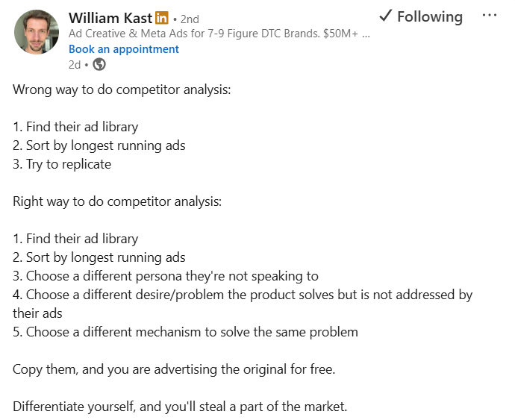Click the first 'Find their ad library' item

click(75, 127)
